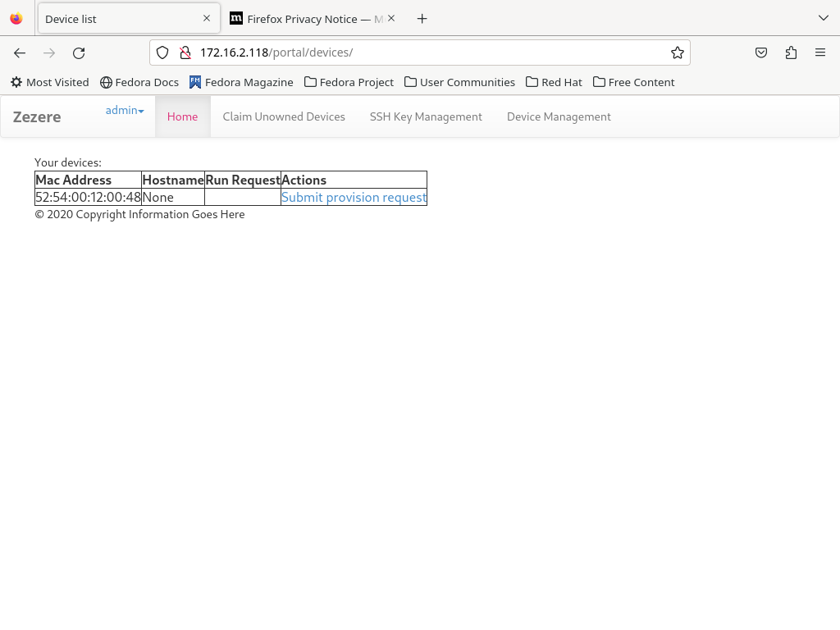The height and width of the screenshot is (630, 840).
Task: Open the admin user dropdown
Action: coord(125,111)
